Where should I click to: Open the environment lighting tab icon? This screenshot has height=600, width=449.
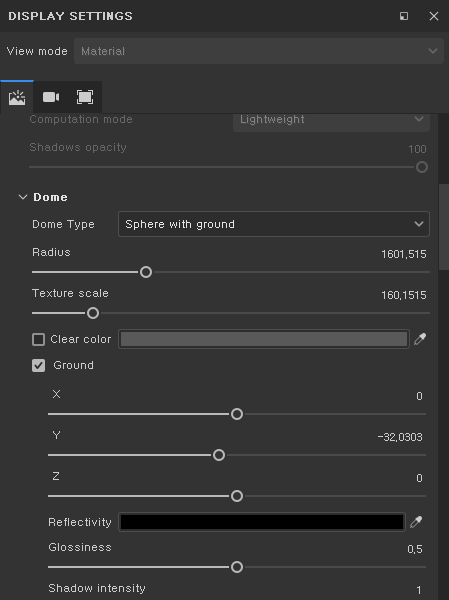17,98
